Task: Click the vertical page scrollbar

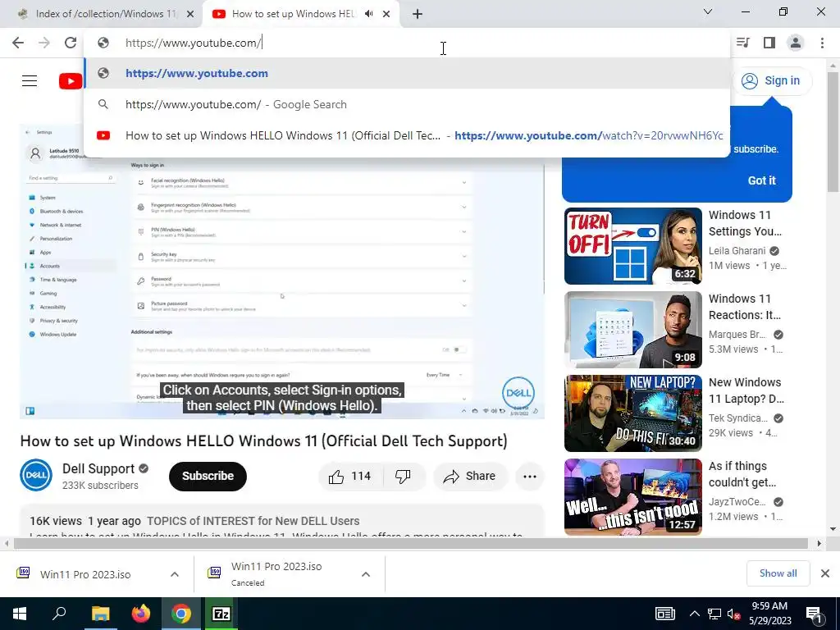Action: (833, 130)
